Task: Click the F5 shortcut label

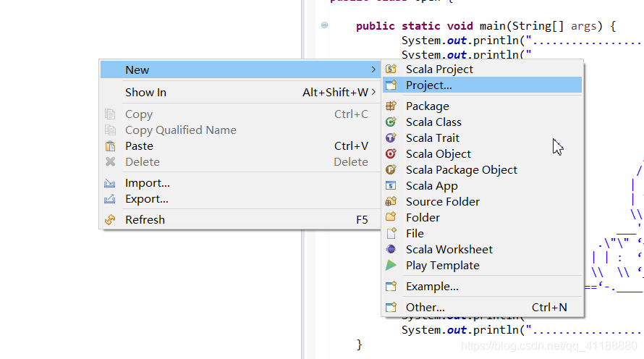Action: click(x=362, y=220)
